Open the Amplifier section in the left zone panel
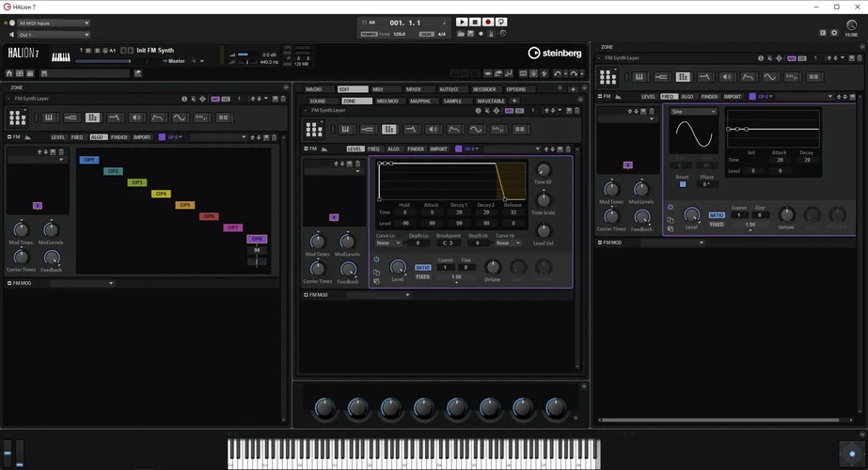This screenshot has height=470, width=868. coord(136,117)
